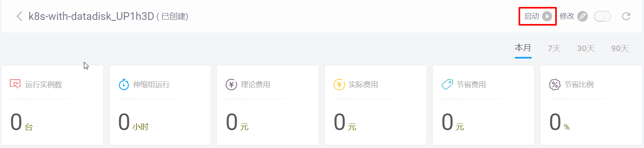
Task: Click the 节省费用 tag icon
Action: point(447,85)
